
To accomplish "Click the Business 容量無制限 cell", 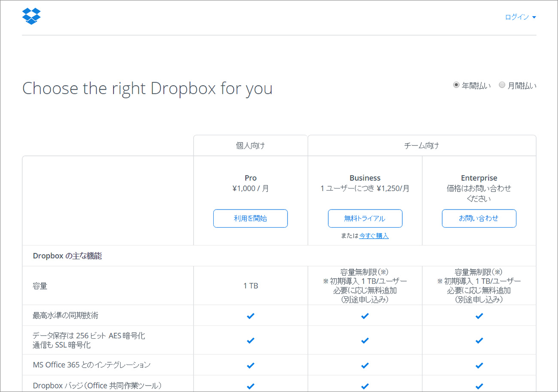I will pyautogui.click(x=365, y=286).
